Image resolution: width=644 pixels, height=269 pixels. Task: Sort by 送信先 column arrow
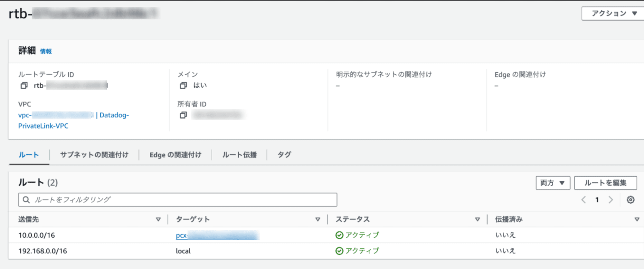click(x=158, y=219)
